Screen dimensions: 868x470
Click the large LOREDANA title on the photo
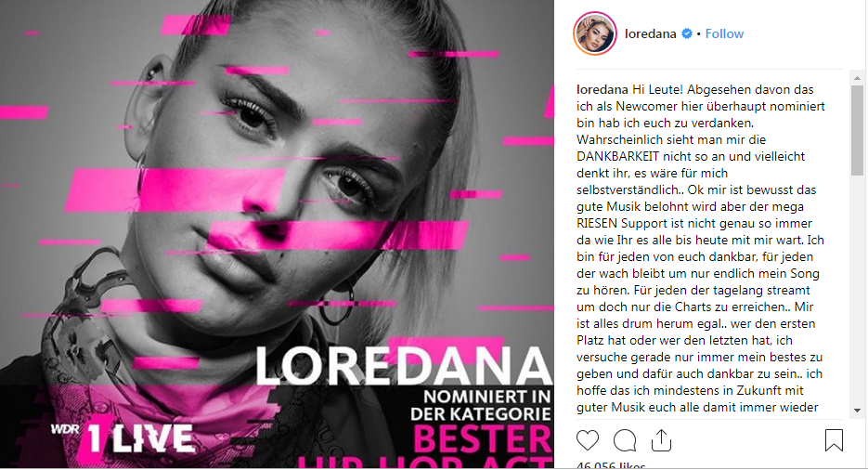tap(403, 367)
